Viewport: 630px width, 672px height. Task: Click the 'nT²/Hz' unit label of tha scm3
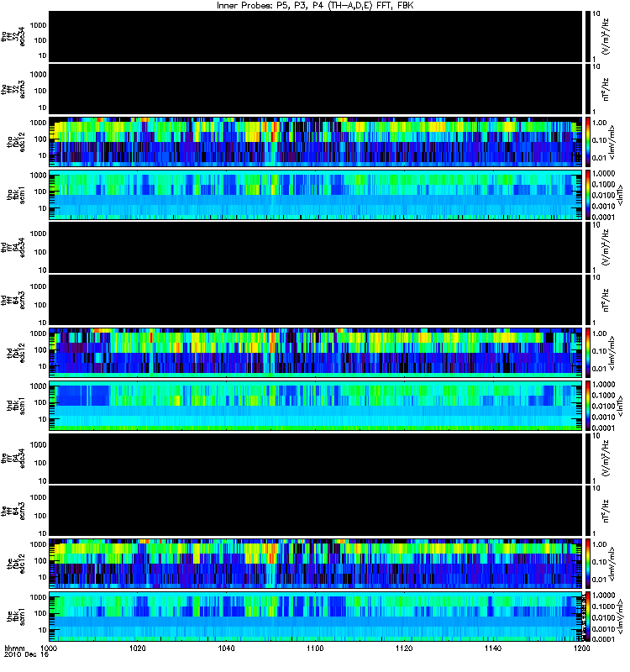pyautogui.click(x=606, y=89)
